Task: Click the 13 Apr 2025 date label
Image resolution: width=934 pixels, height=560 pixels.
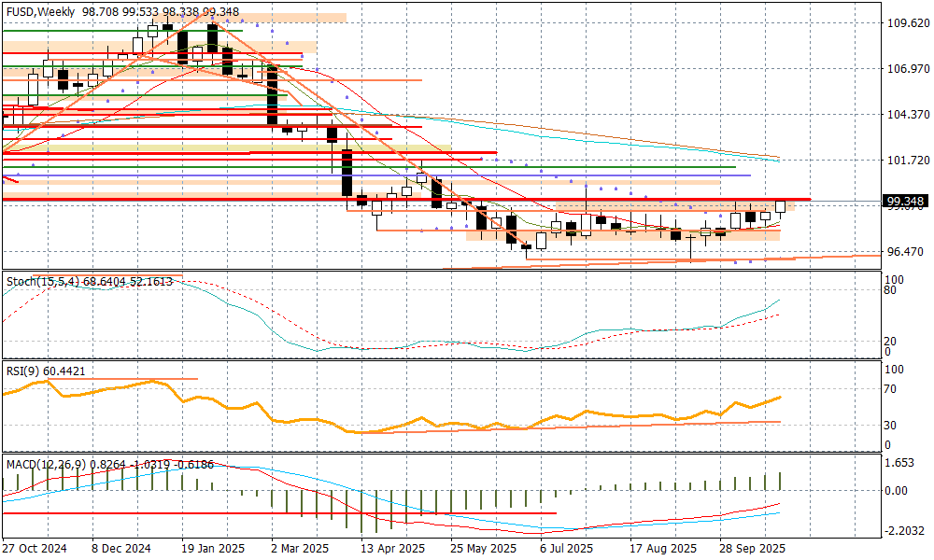Action: click(x=392, y=549)
